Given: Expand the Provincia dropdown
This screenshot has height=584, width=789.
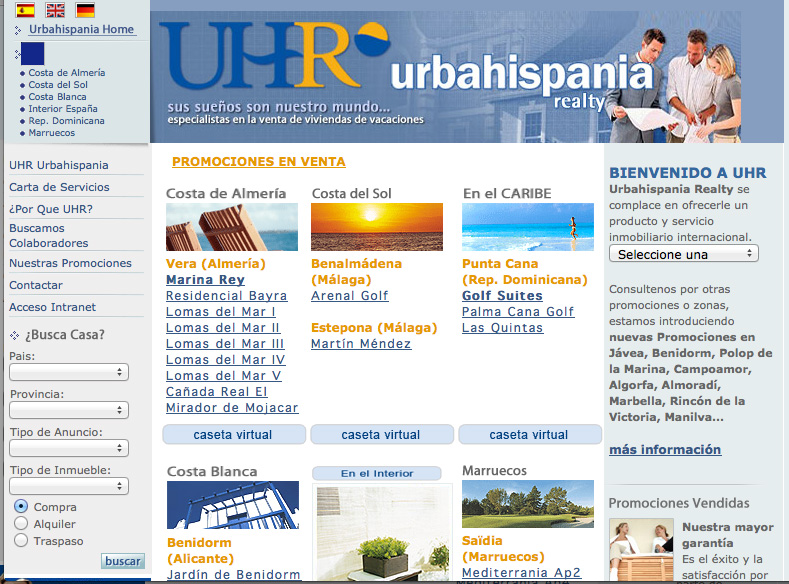Looking at the screenshot, I should coord(69,410).
